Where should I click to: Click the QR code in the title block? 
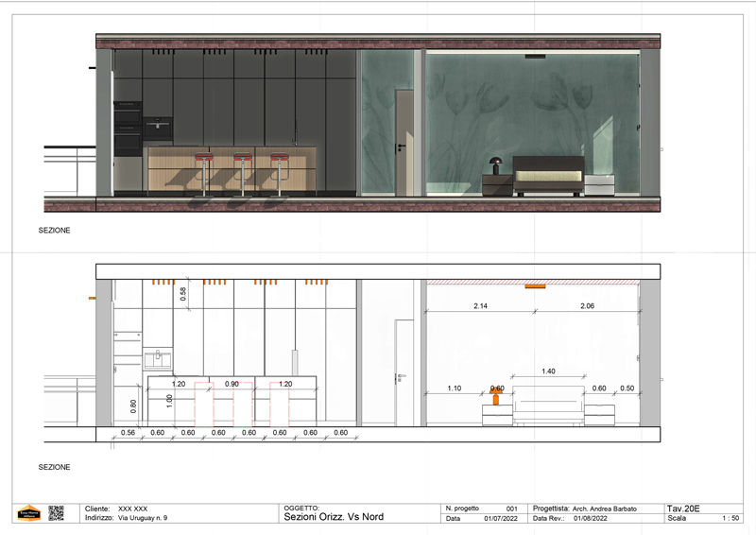pyautogui.click(x=56, y=513)
